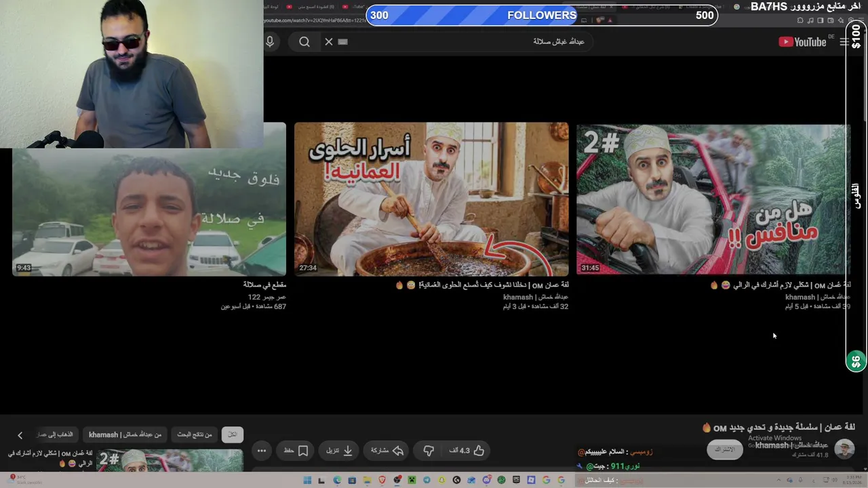The width and height of the screenshot is (868, 488).
Task: Open the on-screen keyboard icon in search
Action: 342,42
